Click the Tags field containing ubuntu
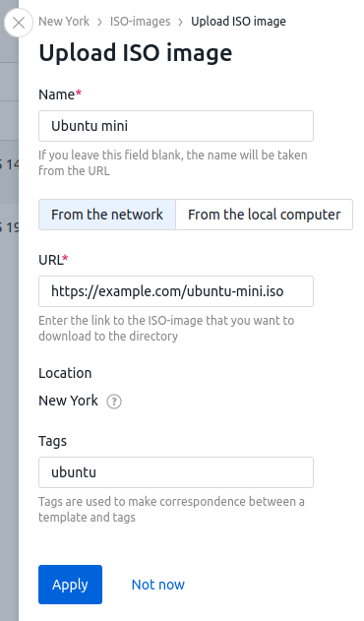Screen dimensions: 364x621 tap(176, 472)
